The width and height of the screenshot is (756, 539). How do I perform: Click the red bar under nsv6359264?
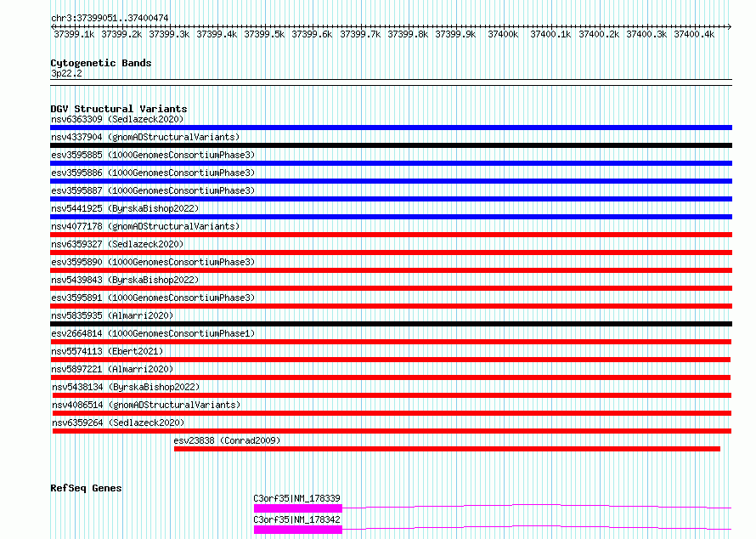(x=392, y=431)
